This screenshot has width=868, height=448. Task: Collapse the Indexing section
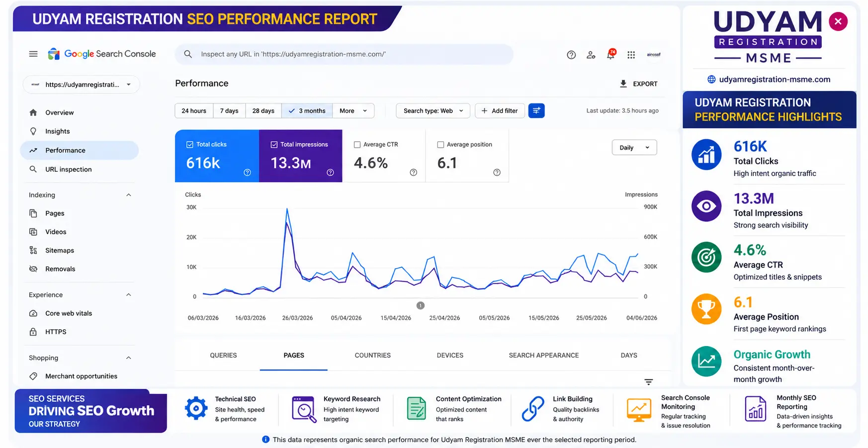tap(129, 195)
